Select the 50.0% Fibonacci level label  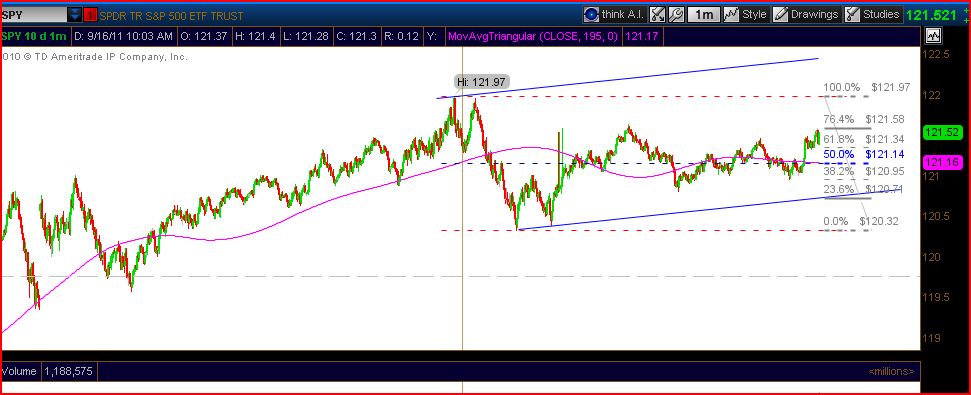click(x=838, y=154)
